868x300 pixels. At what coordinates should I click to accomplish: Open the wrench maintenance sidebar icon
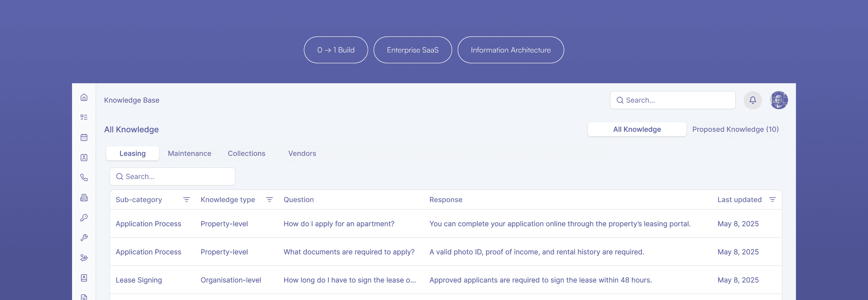(84, 238)
